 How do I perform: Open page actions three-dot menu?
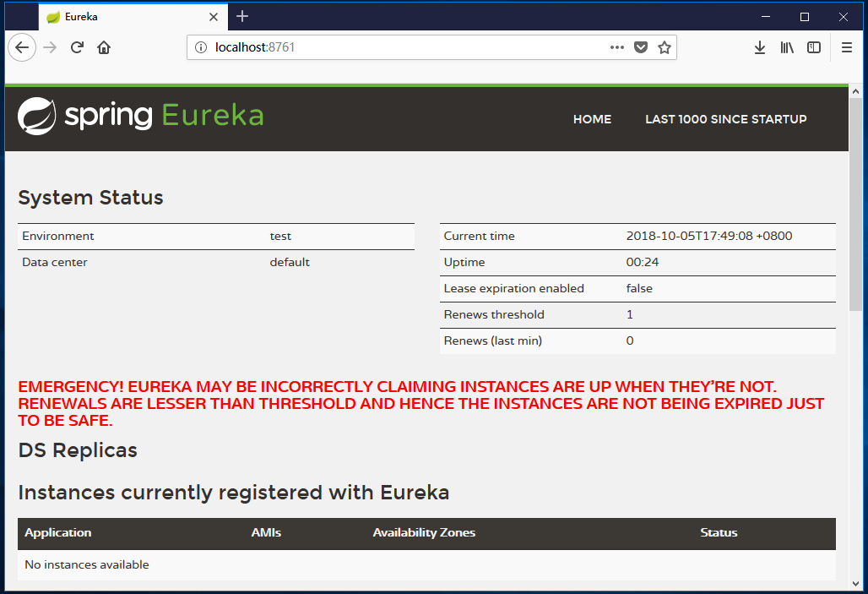coord(617,47)
